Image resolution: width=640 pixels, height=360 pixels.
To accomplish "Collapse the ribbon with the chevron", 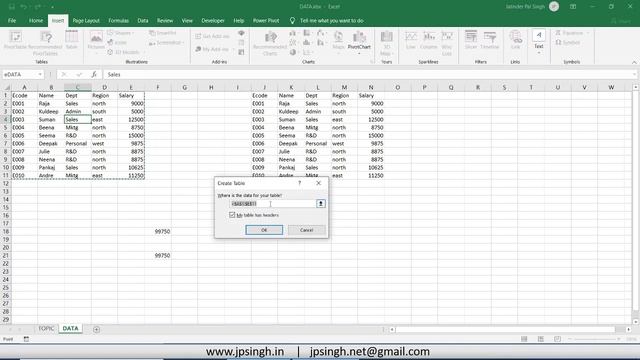I will [x=634, y=62].
